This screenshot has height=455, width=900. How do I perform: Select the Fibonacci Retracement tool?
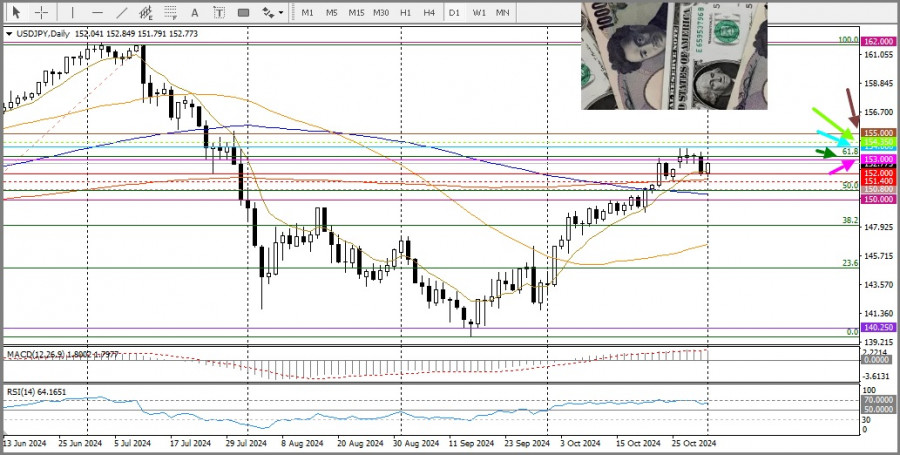[170, 12]
